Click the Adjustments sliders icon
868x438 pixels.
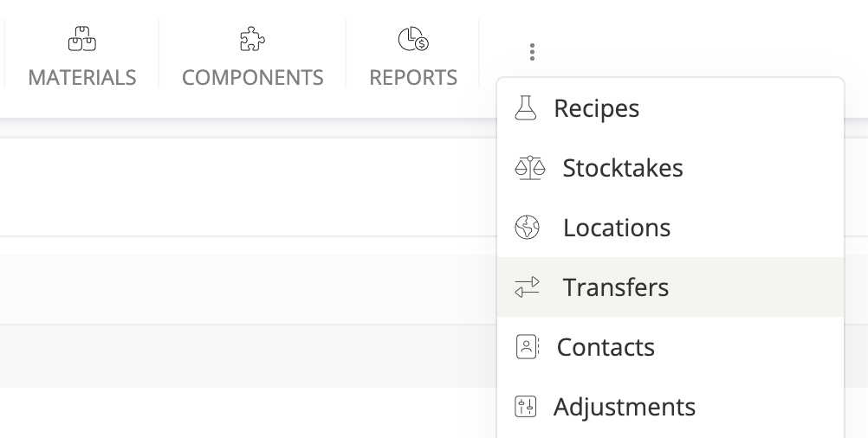pos(525,407)
